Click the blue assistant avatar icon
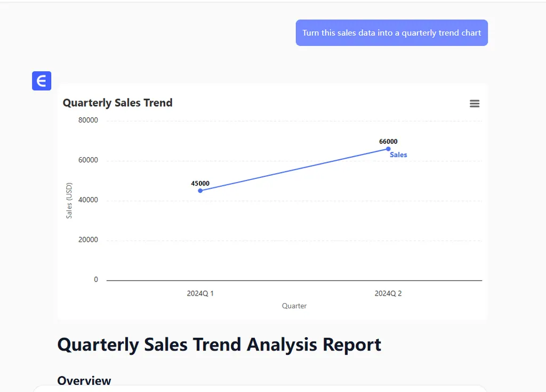546x392 pixels. pyautogui.click(x=42, y=81)
